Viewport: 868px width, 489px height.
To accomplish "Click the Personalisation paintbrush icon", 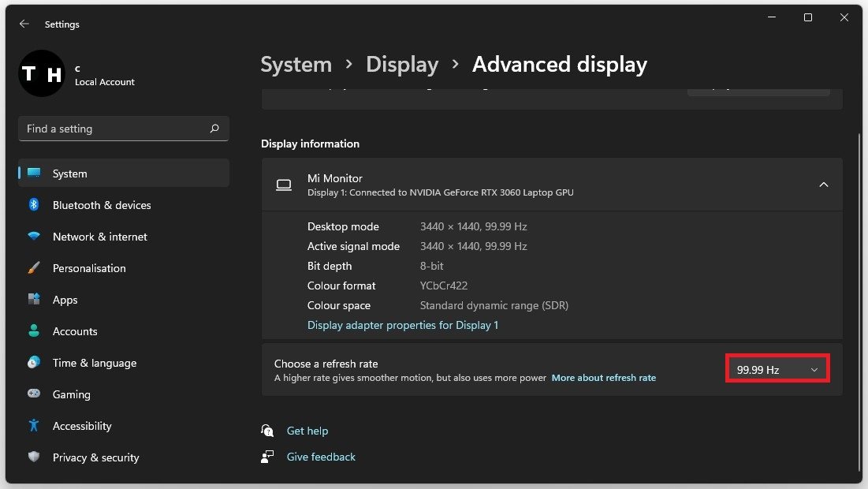I will tap(34, 268).
